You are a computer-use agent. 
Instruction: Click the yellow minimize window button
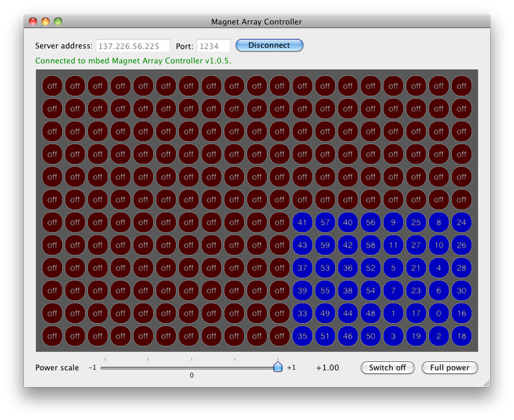click(45, 22)
